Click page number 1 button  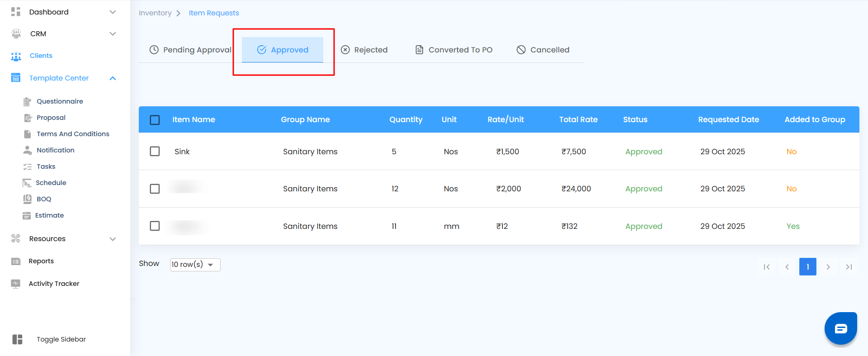click(x=808, y=267)
